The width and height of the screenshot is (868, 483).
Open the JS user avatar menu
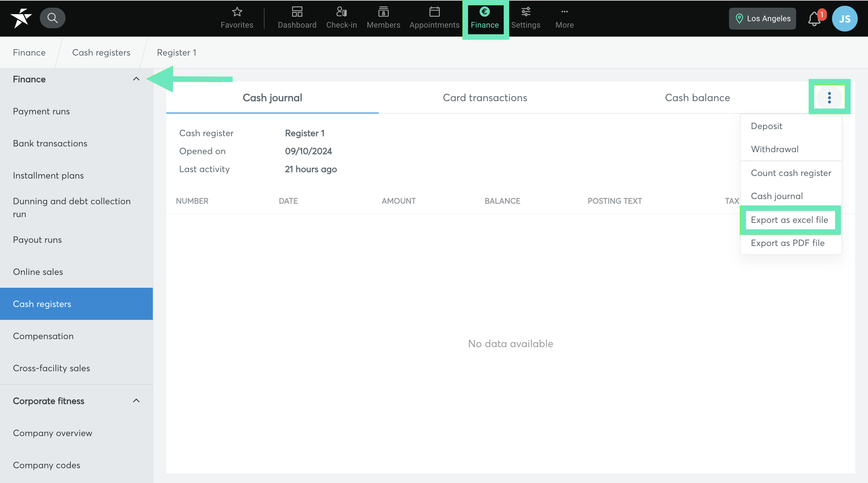[x=845, y=19]
